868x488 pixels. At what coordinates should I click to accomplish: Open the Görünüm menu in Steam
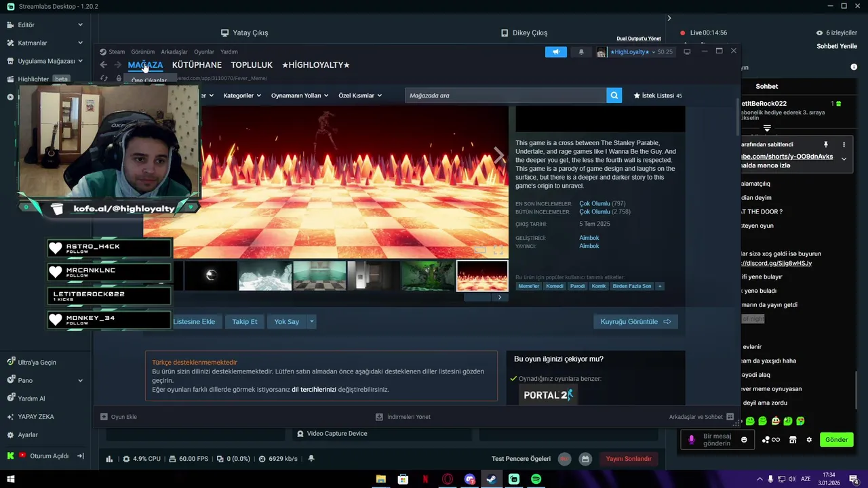coord(143,52)
